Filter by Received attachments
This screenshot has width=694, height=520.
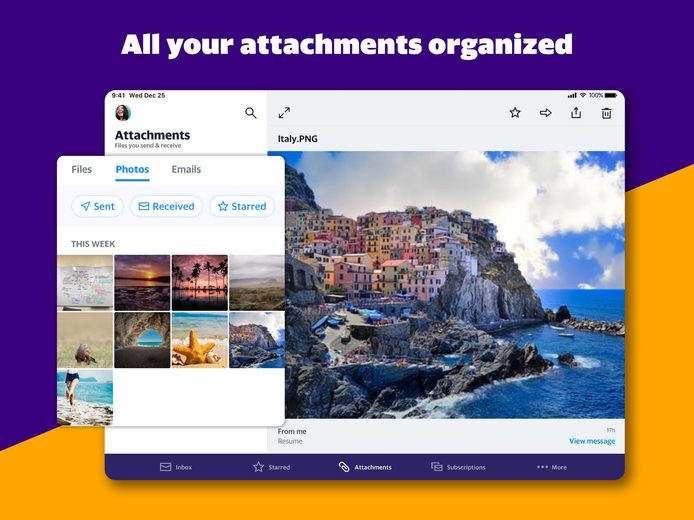point(166,206)
